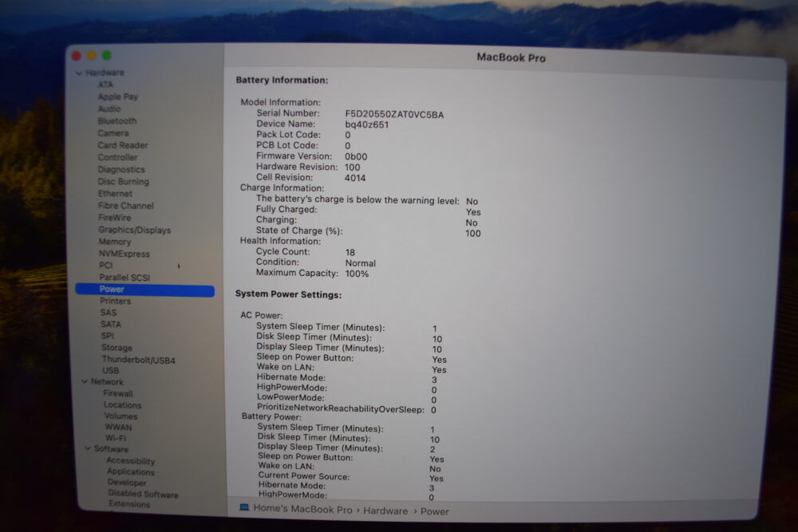
Task: Click device name bq40z651
Action: coord(367,125)
